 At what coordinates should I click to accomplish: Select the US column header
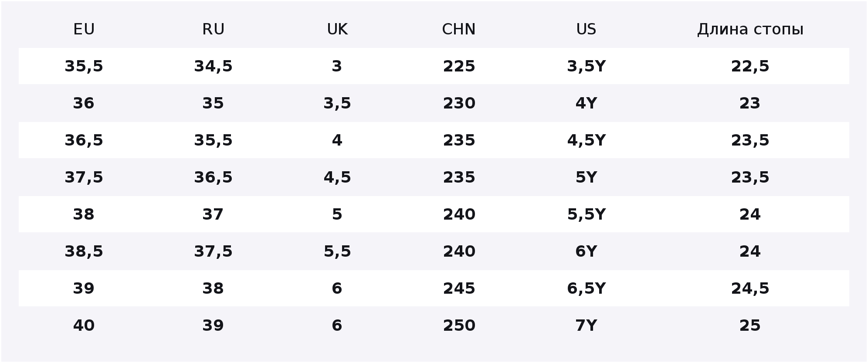pyautogui.click(x=586, y=29)
